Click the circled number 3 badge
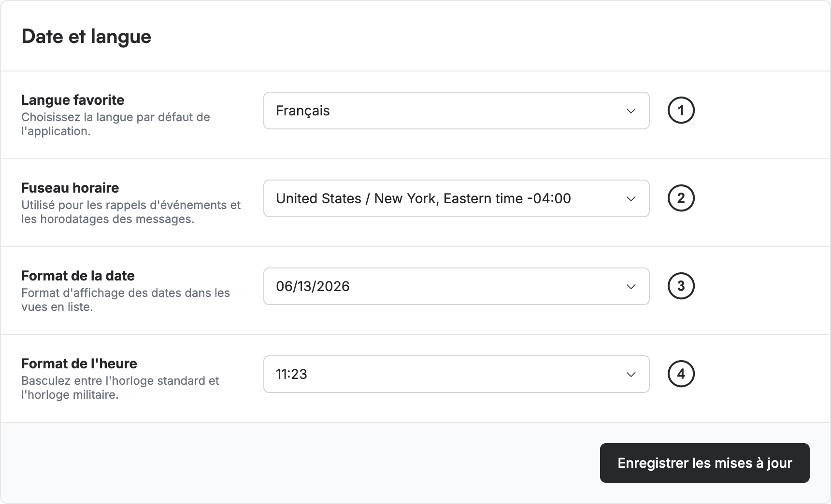 tap(681, 286)
